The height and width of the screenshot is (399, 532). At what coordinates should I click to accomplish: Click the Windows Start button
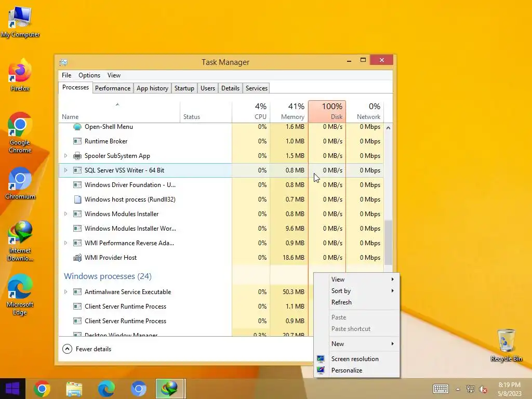[x=12, y=389]
